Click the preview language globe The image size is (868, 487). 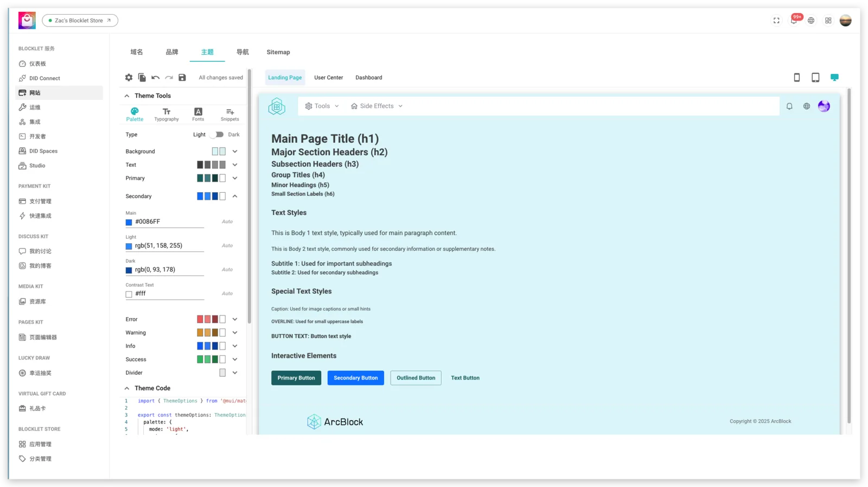(807, 106)
